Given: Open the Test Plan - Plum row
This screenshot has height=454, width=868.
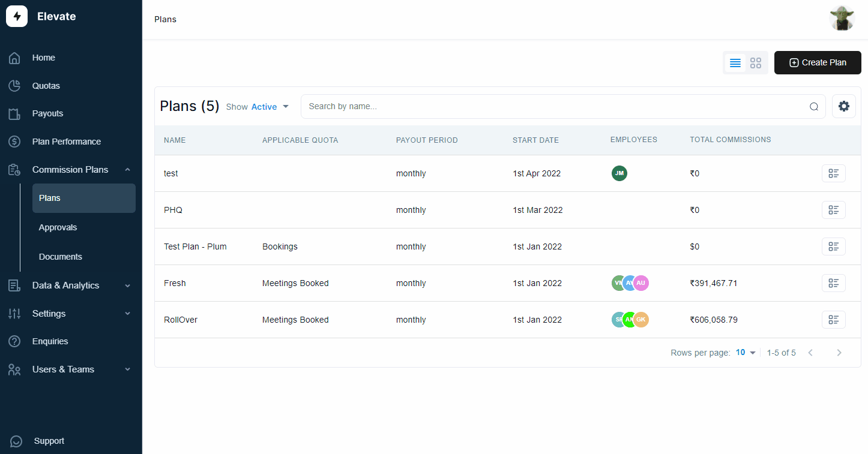Looking at the screenshot, I should pos(508,246).
